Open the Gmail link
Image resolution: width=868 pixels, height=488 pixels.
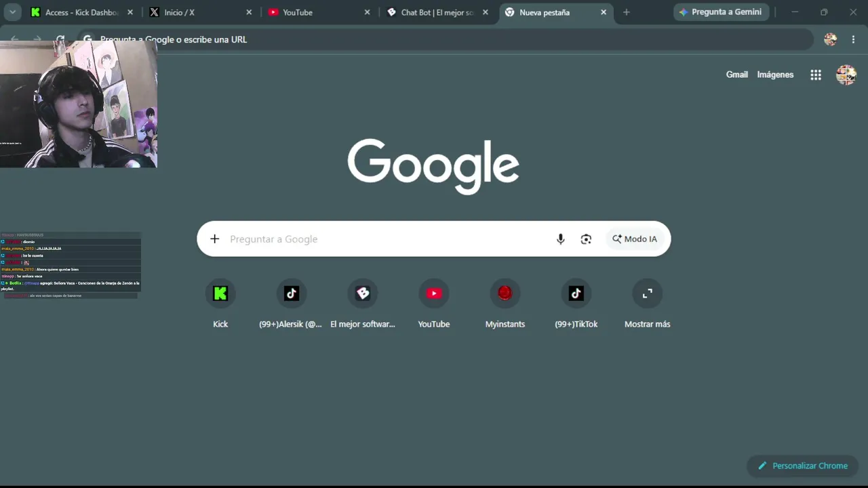737,75
